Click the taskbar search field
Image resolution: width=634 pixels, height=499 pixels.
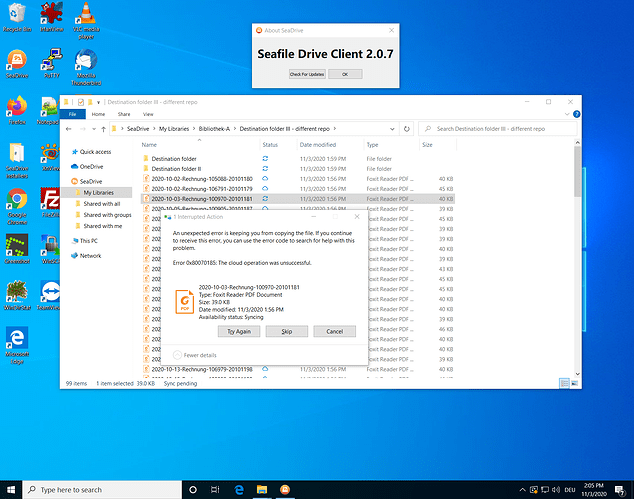pos(102,490)
